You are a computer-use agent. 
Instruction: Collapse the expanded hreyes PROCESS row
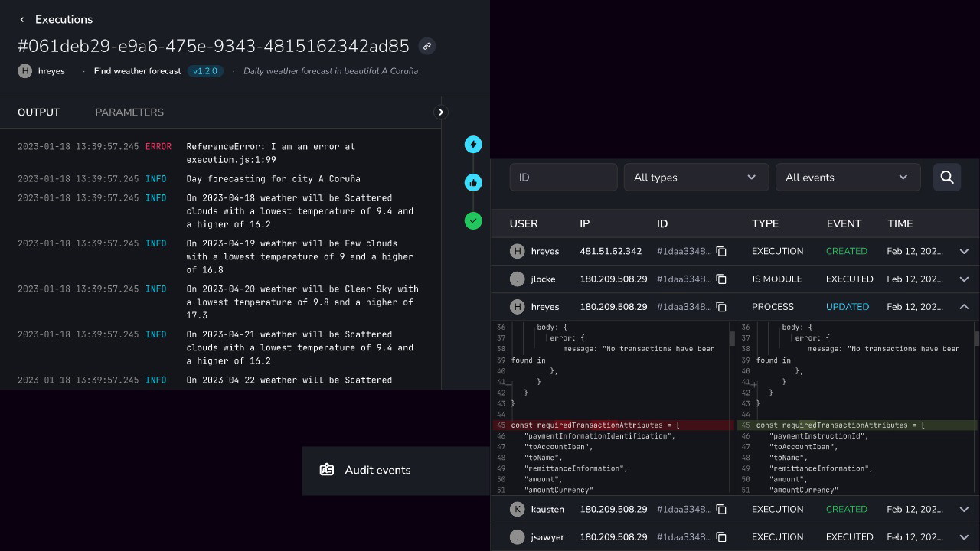tap(964, 306)
